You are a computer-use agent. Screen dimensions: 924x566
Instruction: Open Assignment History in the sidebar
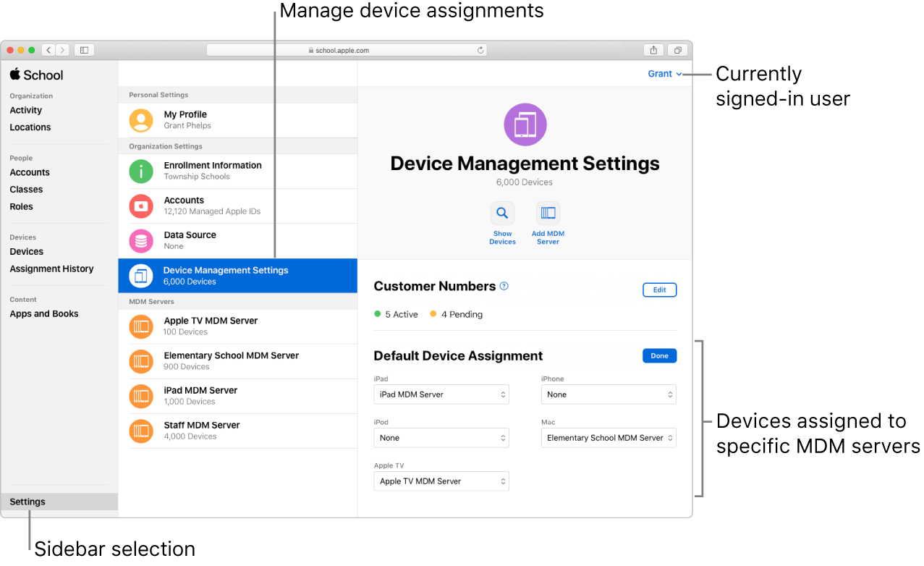tap(52, 269)
